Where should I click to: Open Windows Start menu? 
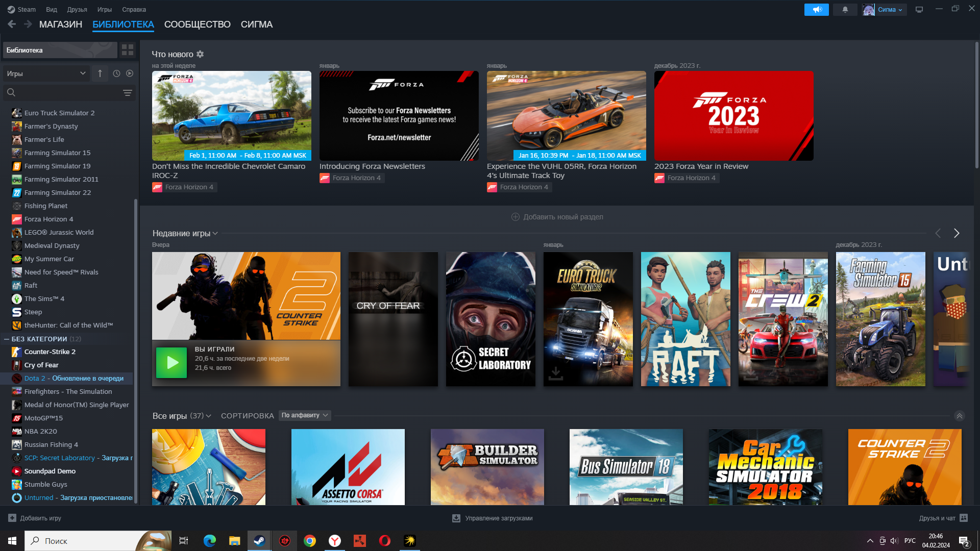[12, 541]
